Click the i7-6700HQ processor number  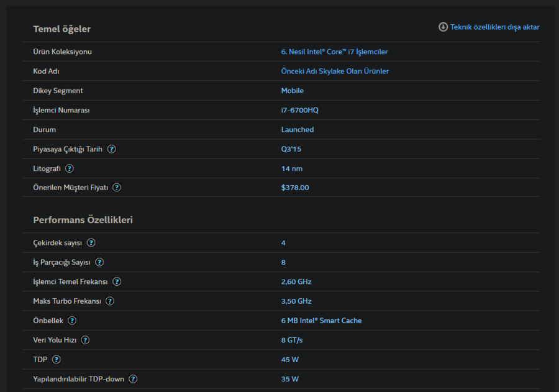299,110
